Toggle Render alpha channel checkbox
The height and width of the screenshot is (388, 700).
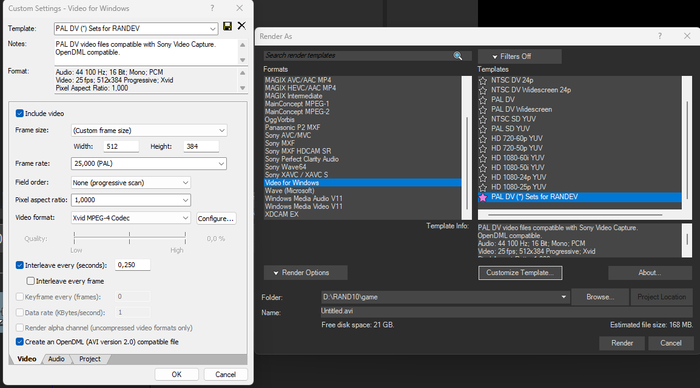20,328
